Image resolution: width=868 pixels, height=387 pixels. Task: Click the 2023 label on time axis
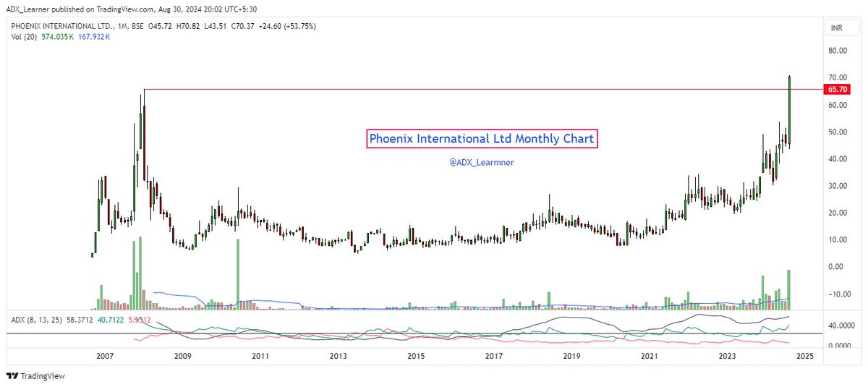click(x=727, y=357)
